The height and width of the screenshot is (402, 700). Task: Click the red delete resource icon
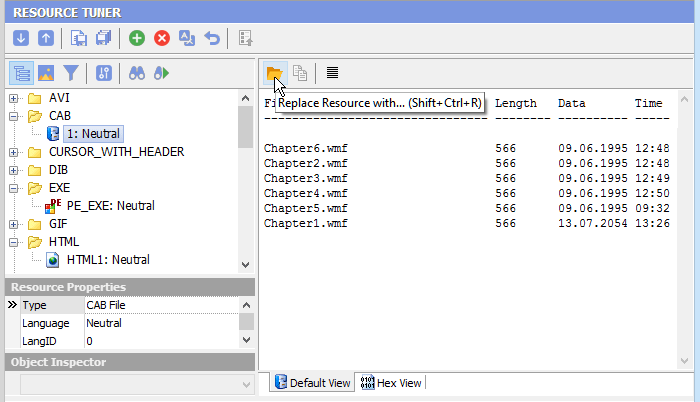tap(162, 38)
